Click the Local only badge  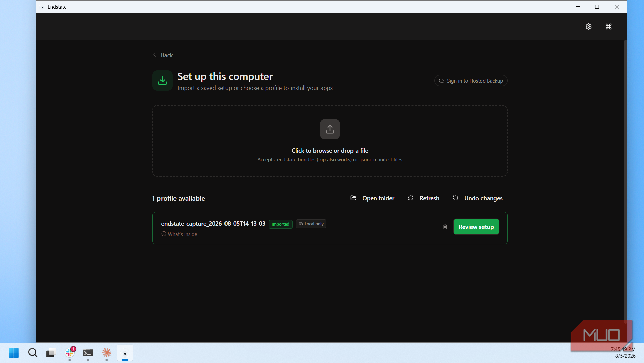tap(311, 224)
